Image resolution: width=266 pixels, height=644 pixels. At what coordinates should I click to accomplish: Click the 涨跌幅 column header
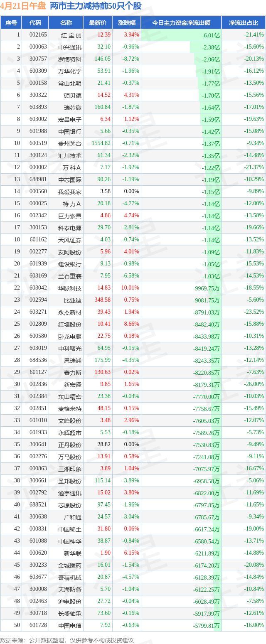pos(127,23)
